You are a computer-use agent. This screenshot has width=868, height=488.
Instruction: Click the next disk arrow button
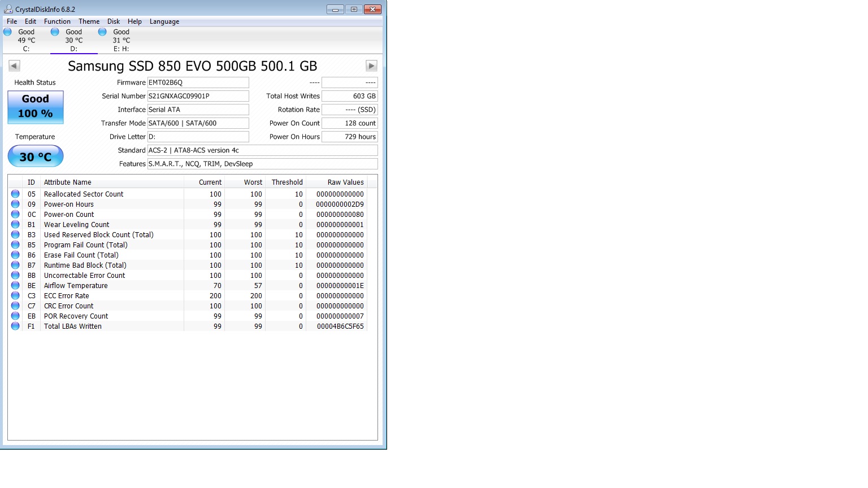coord(371,66)
